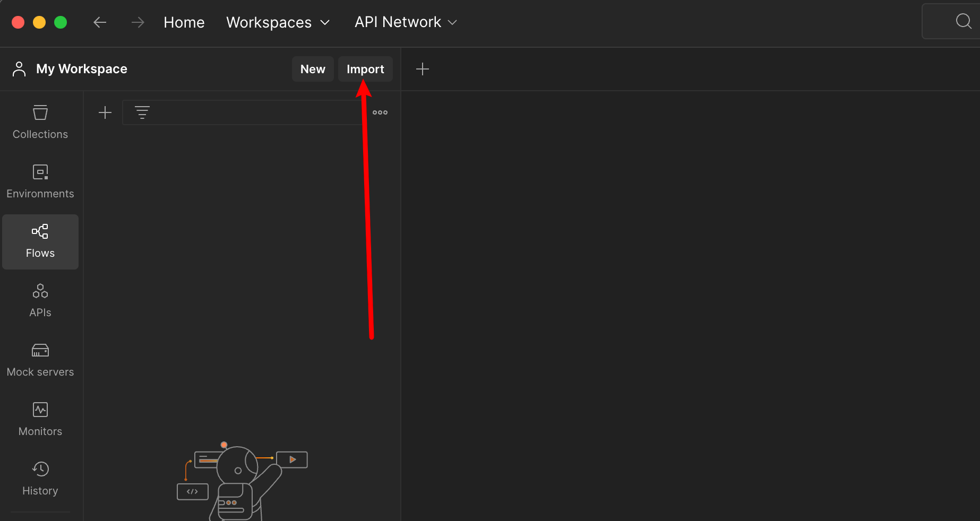Open the APIs panel

[40, 300]
